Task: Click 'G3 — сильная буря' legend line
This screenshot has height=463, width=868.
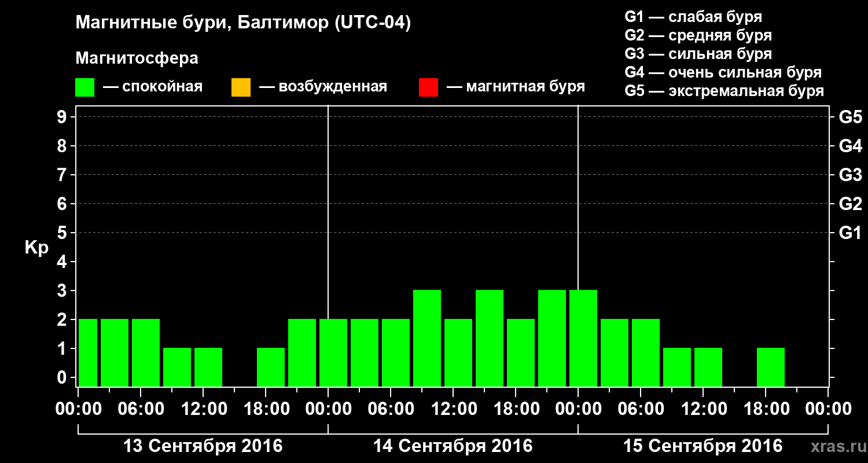Action: (698, 54)
